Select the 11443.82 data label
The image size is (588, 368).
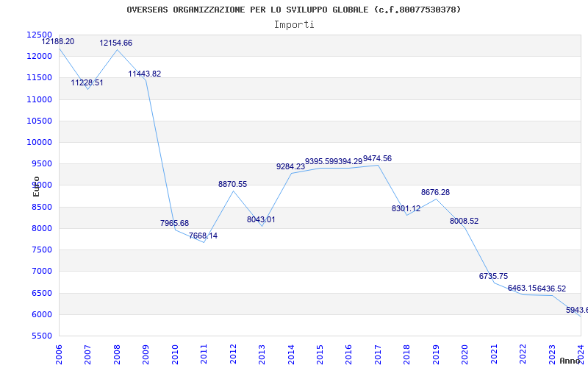(x=145, y=74)
